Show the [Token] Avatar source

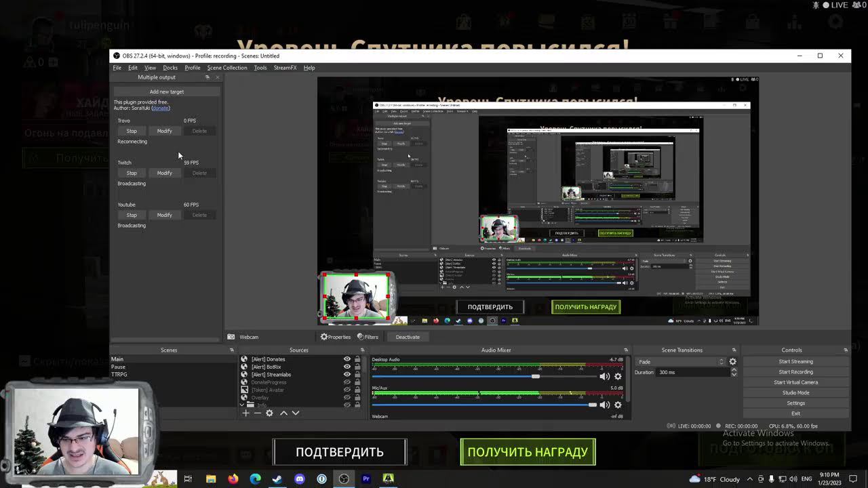pyautogui.click(x=347, y=390)
